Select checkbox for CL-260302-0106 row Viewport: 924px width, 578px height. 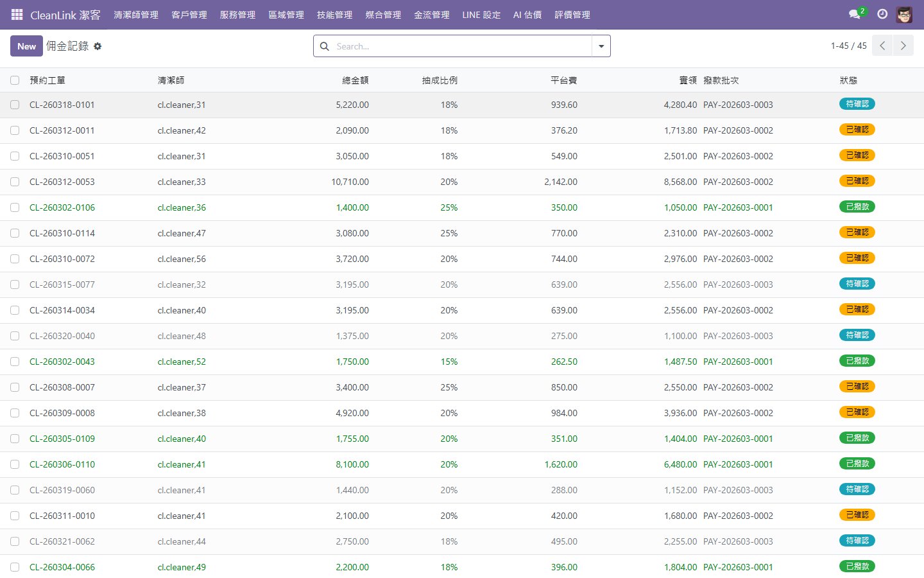15,207
